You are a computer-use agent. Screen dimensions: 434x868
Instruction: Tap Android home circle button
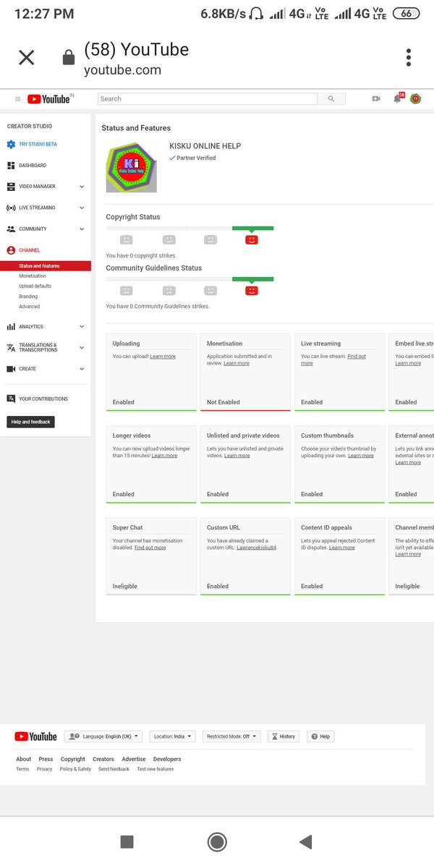pyautogui.click(x=217, y=841)
